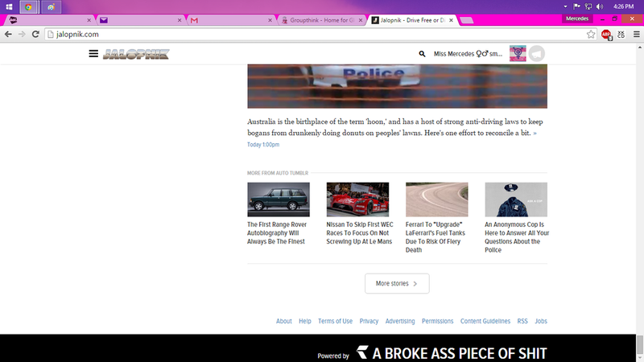644x362 pixels.
Task: Click the Mercedes profile button
Action: coord(577,19)
